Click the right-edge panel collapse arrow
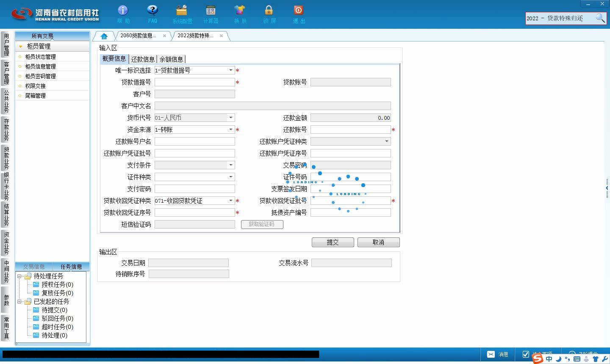The height and width of the screenshot is (364, 610). 607,188
